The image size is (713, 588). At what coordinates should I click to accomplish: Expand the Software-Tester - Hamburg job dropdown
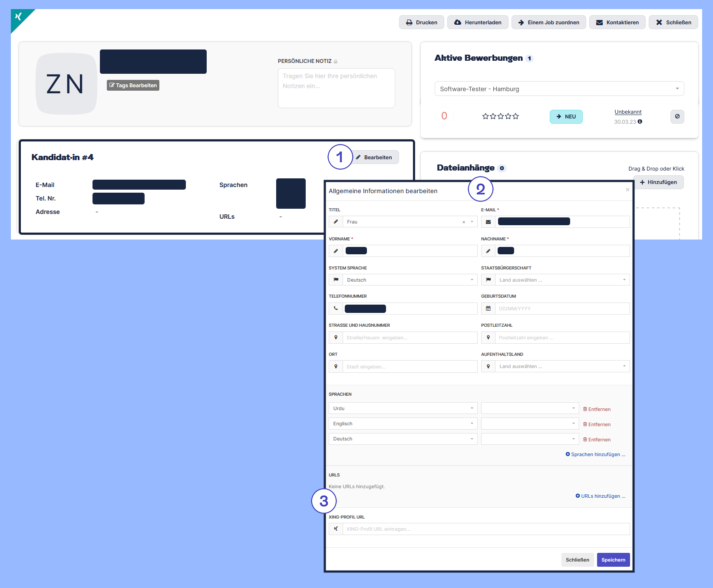coord(559,89)
